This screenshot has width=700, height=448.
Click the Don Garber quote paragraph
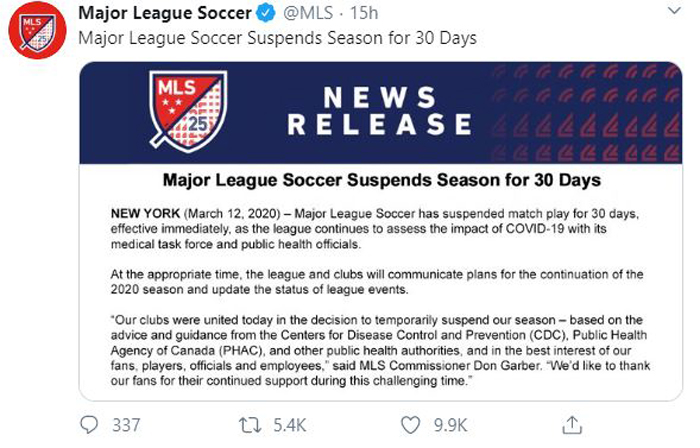[x=380, y=350]
